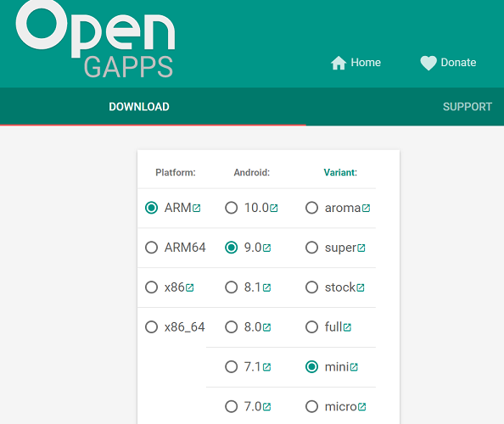
Task: Click the Donate heart icon
Action: point(428,63)
